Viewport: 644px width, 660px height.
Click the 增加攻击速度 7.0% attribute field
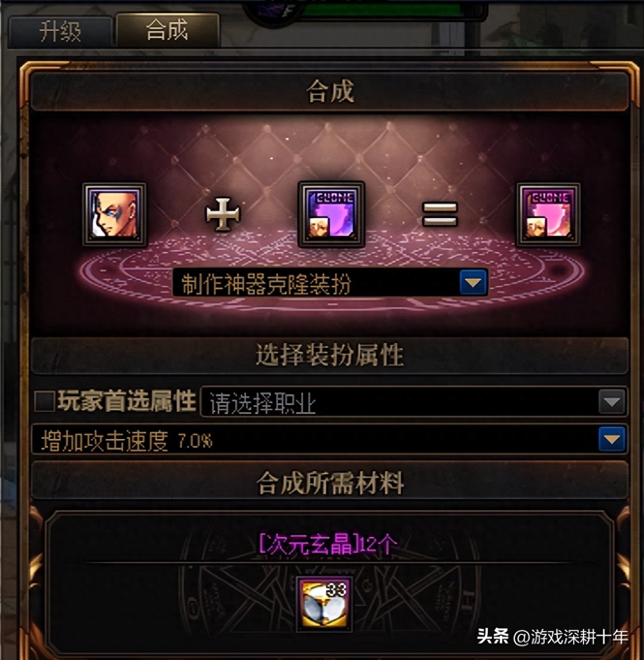point(329,439)
